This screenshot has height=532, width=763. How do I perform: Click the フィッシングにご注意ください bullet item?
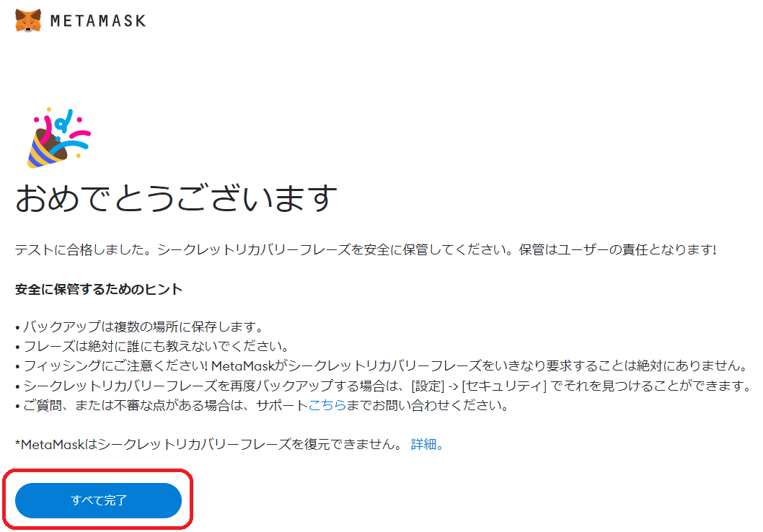coord(381,365)
